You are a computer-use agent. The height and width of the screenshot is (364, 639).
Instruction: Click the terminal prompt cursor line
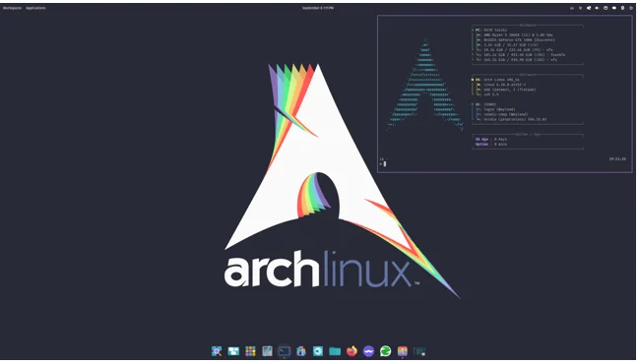[x=385, y=163]
